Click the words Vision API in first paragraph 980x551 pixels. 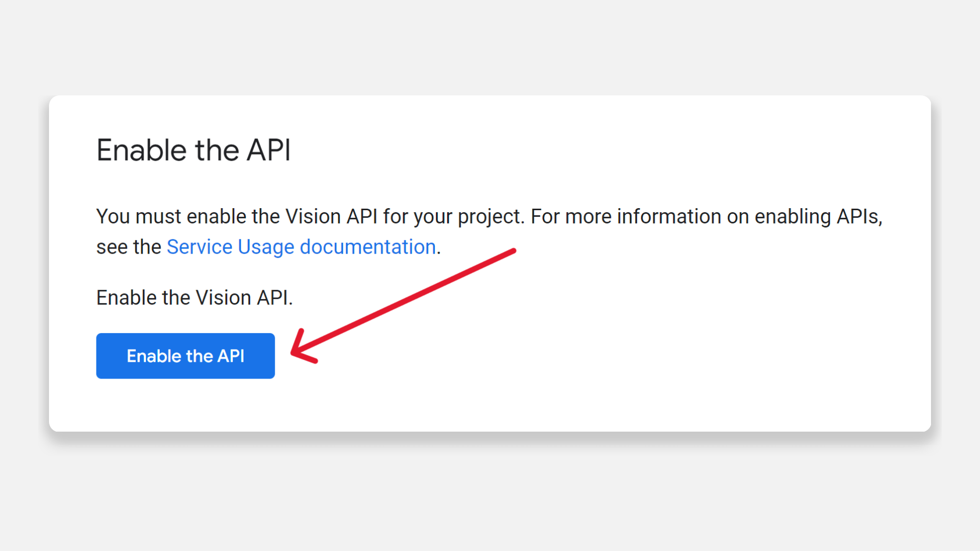(331, 216)
